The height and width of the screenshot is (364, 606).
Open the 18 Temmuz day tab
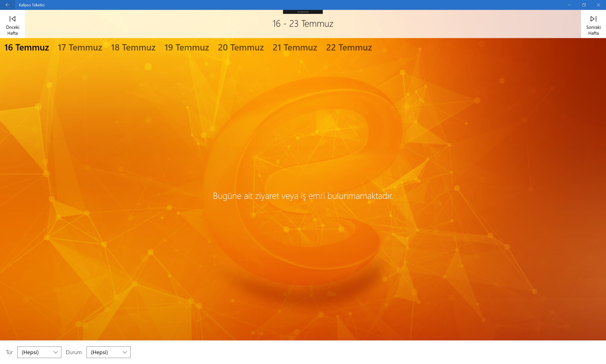coord(133,48)
